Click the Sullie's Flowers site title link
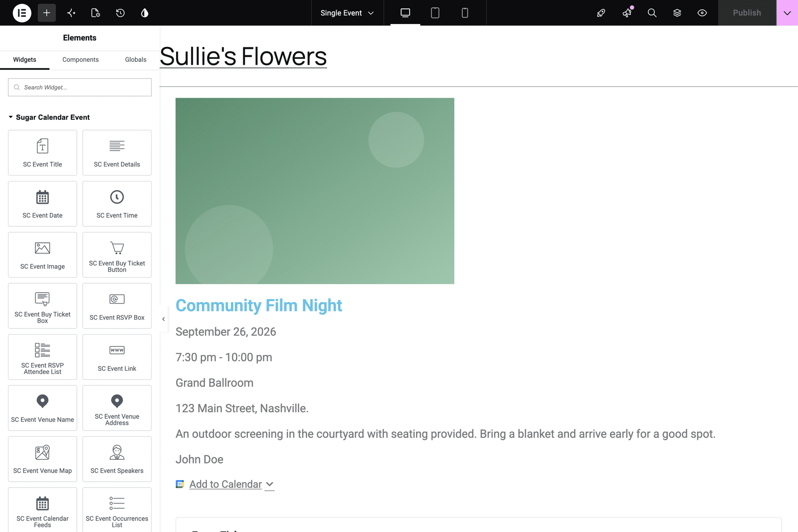The height and width of the screenshot is (532, 798). [x=243, y=56]
